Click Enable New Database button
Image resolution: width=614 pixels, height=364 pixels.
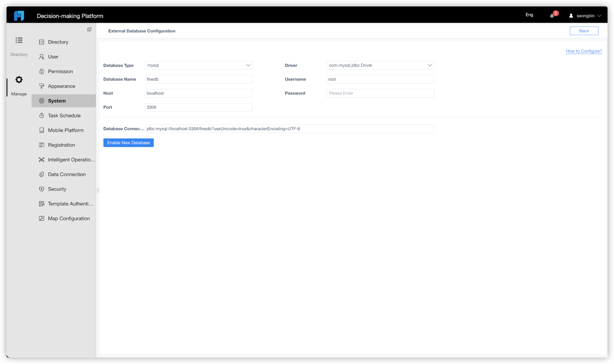[x=128, y=143]
